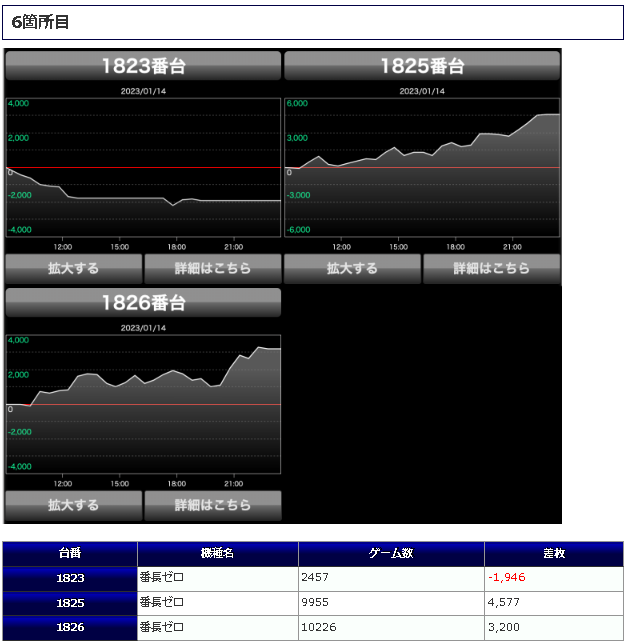Click the 2023/01/14 date above the 1826 graph
Image resolution: width=628 pixels, height=644 pixels.
pos(143,328)
